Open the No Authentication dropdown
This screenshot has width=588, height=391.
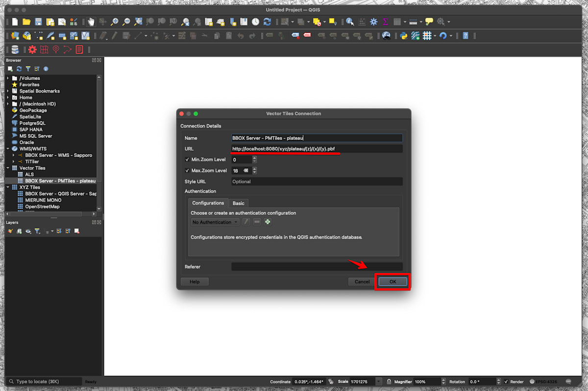click(x=215, y=222)
